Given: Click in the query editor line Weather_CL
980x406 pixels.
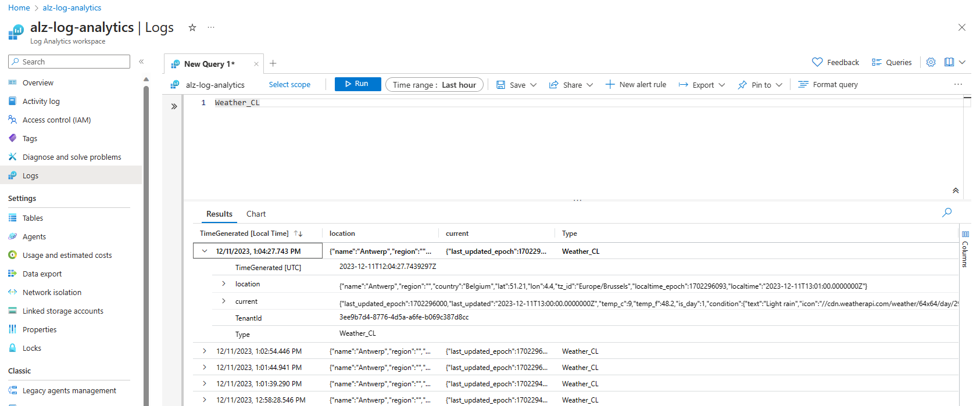Looking at the screenshot, I should click(237, 103).
